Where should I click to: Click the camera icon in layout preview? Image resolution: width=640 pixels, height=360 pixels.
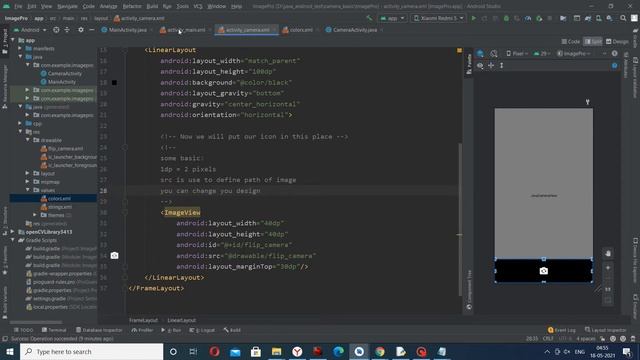[544, 271]
